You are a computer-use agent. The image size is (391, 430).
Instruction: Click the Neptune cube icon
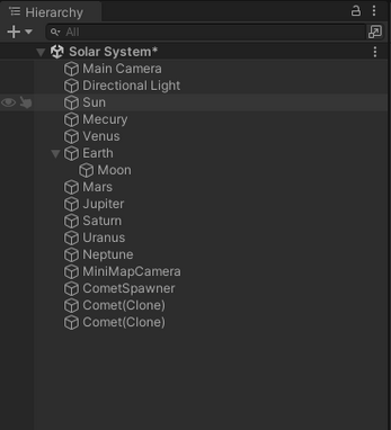point(71,255)
